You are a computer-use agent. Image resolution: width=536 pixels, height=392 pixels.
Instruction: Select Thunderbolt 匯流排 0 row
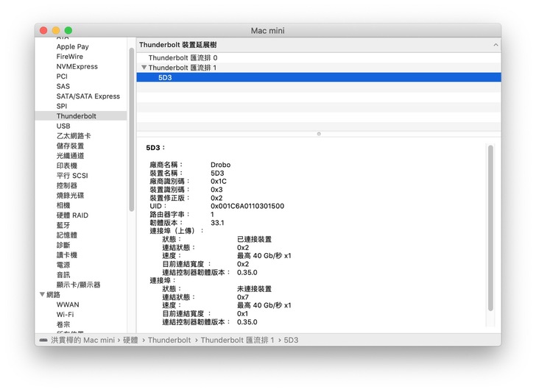coord(183,57)
